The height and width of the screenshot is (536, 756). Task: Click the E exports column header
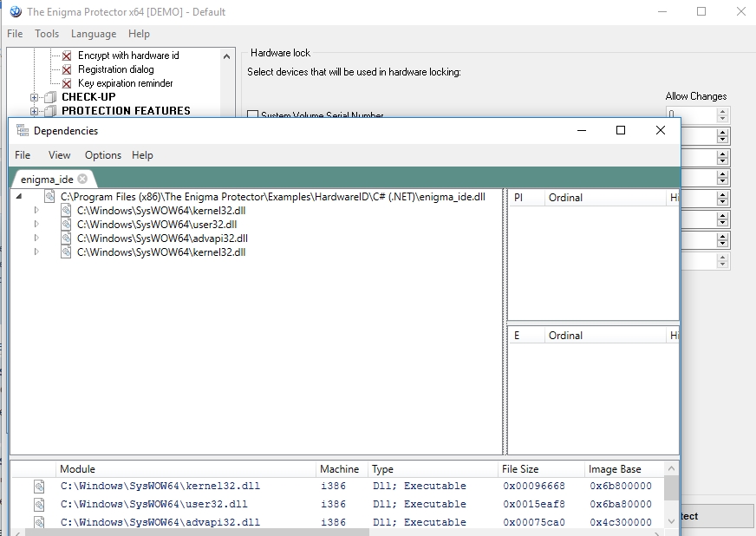(x=526, y=336)
